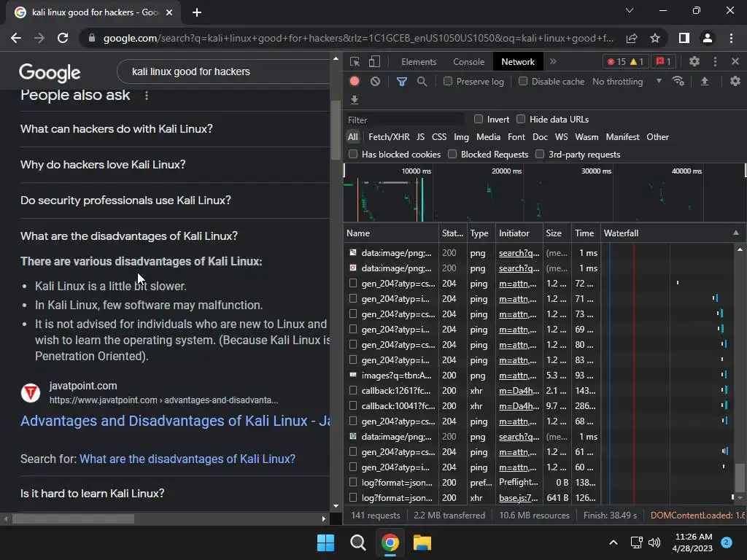Bookmark this page with star icon
This screenshot has width=747, height=560.
point(655,38)
